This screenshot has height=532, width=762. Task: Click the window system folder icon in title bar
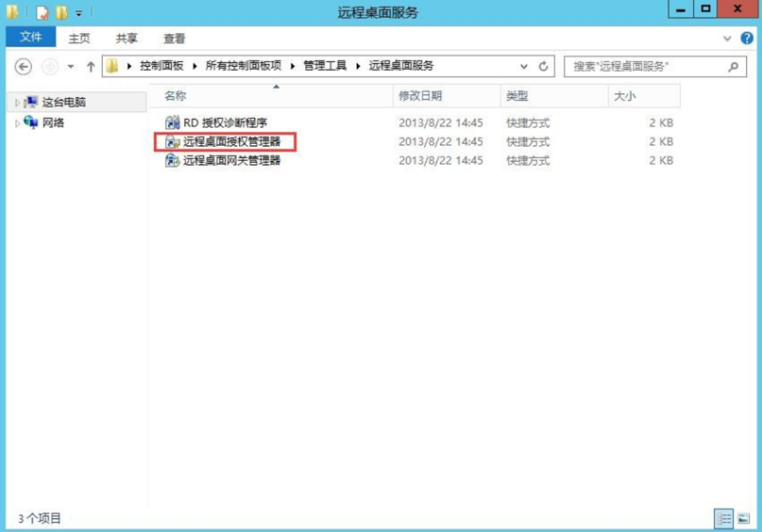tap(12, 11)
